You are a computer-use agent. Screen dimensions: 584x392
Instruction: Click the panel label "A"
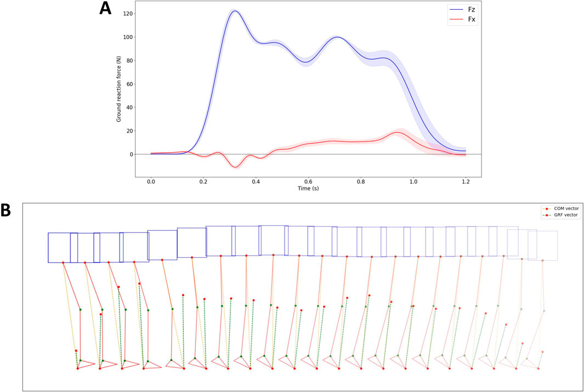coord(105,8)
